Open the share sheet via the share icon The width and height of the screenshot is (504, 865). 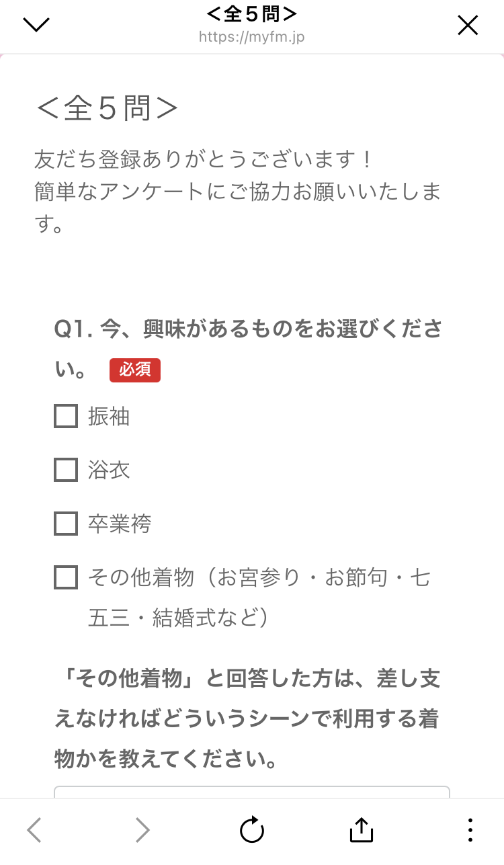click(361, 830)
